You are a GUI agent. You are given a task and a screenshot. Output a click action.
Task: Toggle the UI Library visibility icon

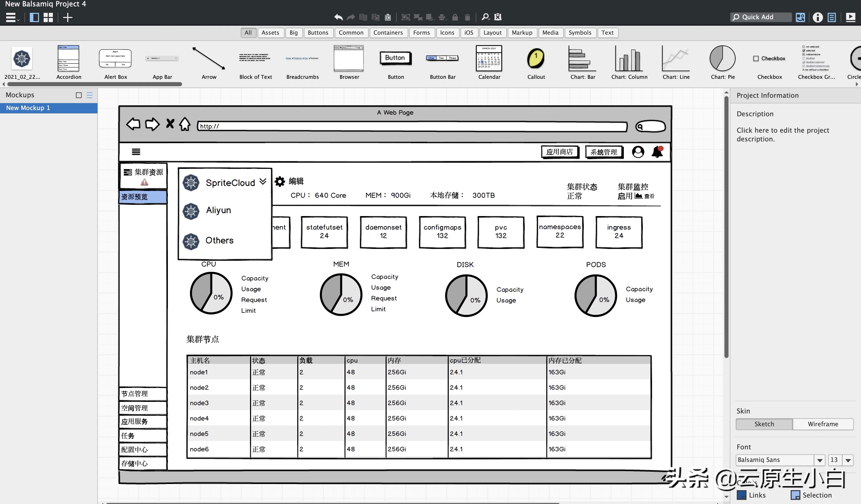pyautogui.click(x=800, y=17)
